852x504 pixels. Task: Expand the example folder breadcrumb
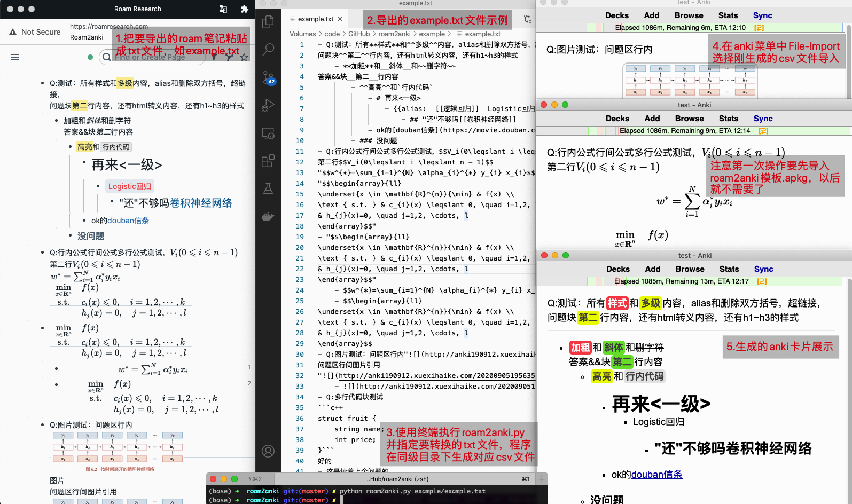coord(432,34)
